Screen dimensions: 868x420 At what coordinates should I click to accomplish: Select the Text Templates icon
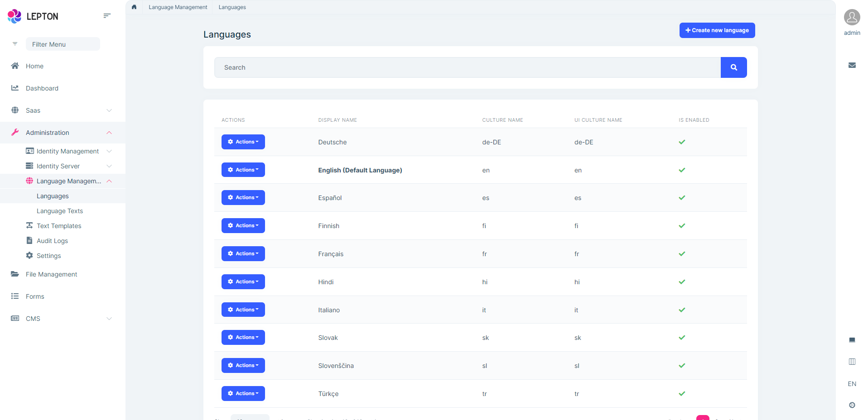pyautogui.click(x=29, y=225)
